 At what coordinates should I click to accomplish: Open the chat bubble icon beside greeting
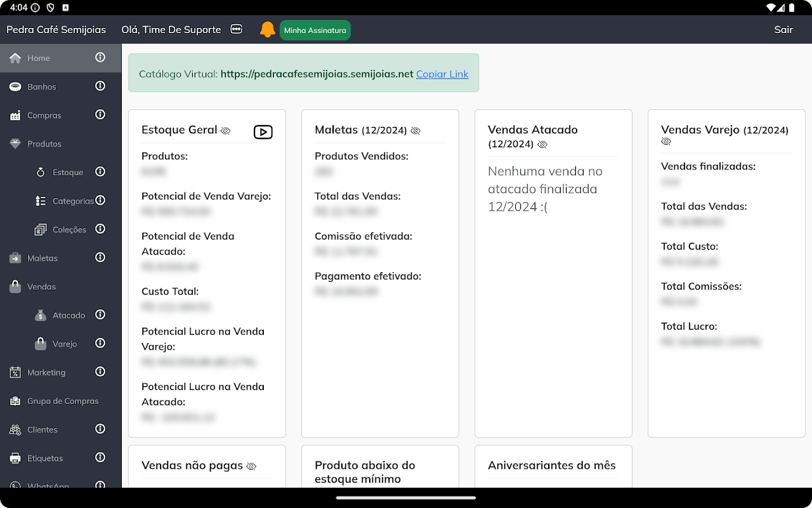[x=237, y=29]
